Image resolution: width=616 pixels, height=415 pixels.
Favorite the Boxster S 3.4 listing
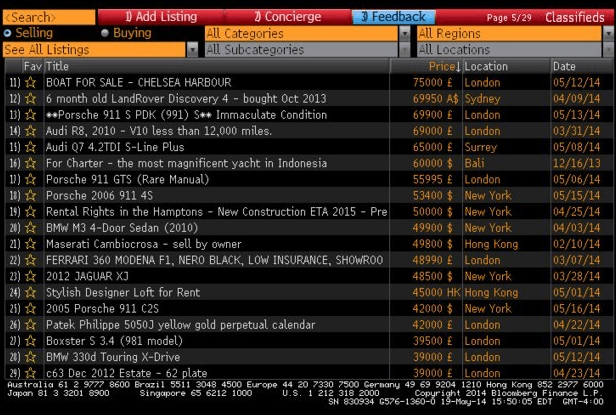pyautogui.click(x=30, y=341)
